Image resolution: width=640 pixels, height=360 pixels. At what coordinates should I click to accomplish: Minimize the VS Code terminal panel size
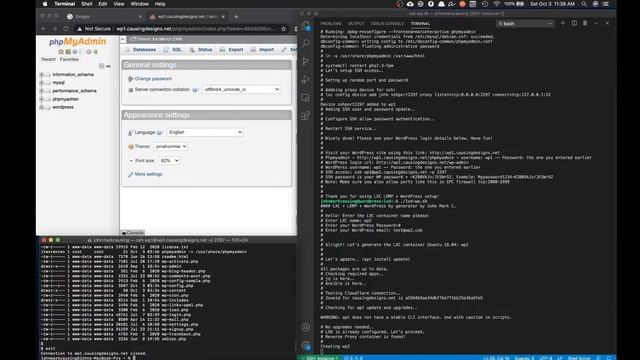596,24
